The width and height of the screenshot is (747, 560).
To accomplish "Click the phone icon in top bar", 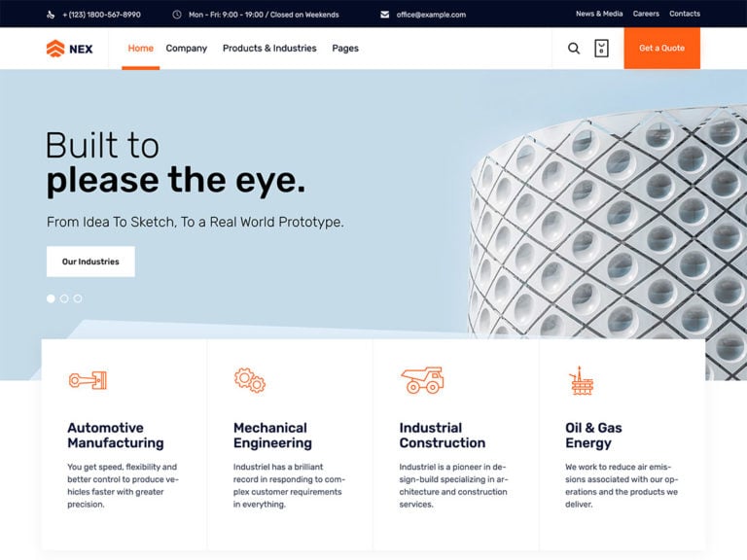I will (51, 15).
